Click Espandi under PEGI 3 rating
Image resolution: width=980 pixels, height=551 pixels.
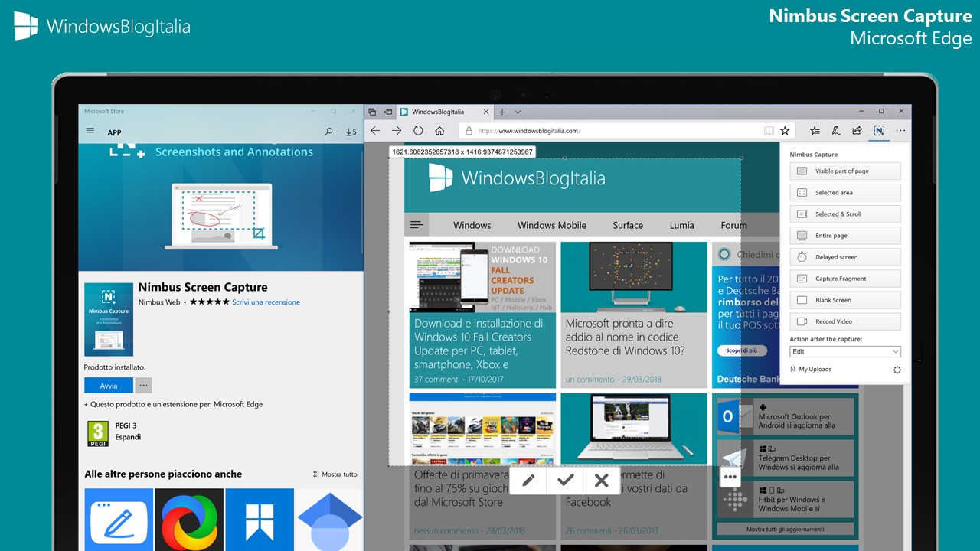point(128,438)
